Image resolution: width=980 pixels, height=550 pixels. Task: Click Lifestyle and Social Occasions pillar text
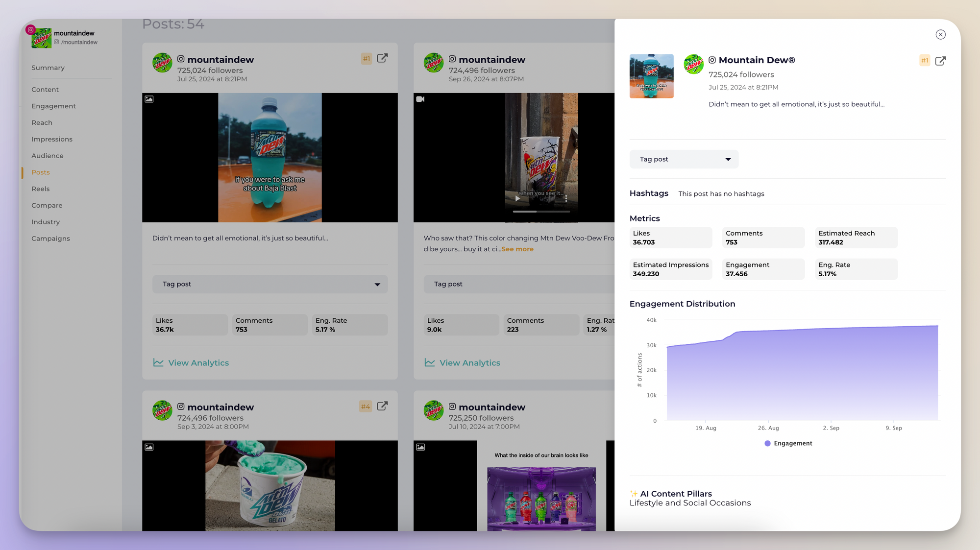pyautogui.click(x=690, y=503)
